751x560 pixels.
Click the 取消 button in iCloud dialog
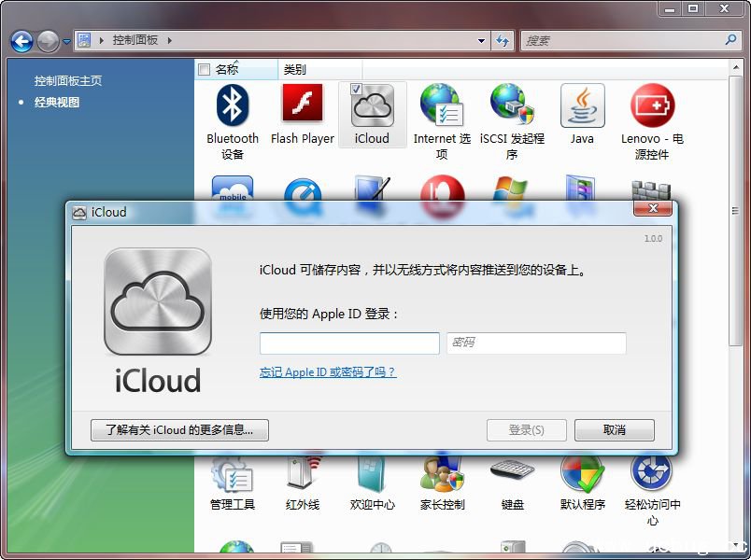(x=614, y=430)
